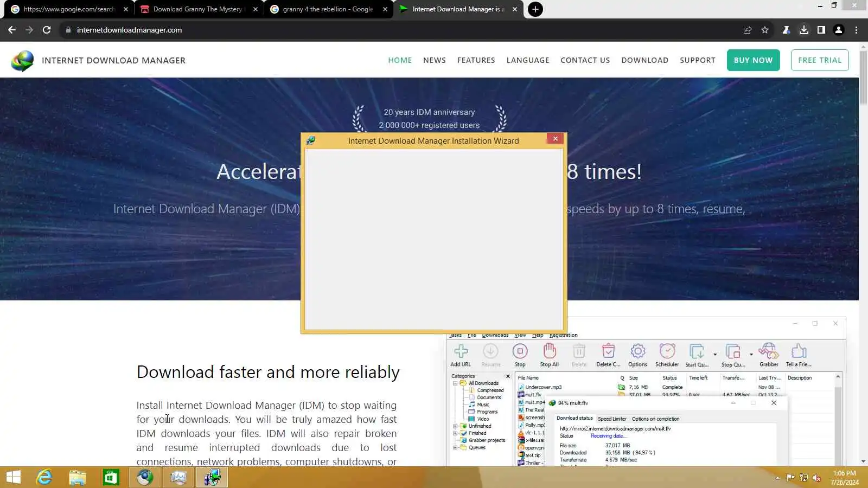Image resolution: width=868 pixels, height=488 pixels.
Task: Open the Windows Store taskbar icon
Action: coord(111,477)
